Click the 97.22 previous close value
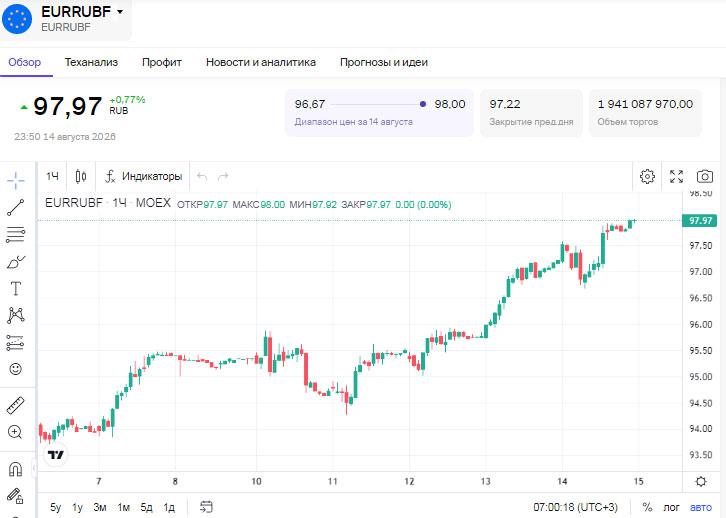The width and height of the screenshot is (726, 518). 505,104
